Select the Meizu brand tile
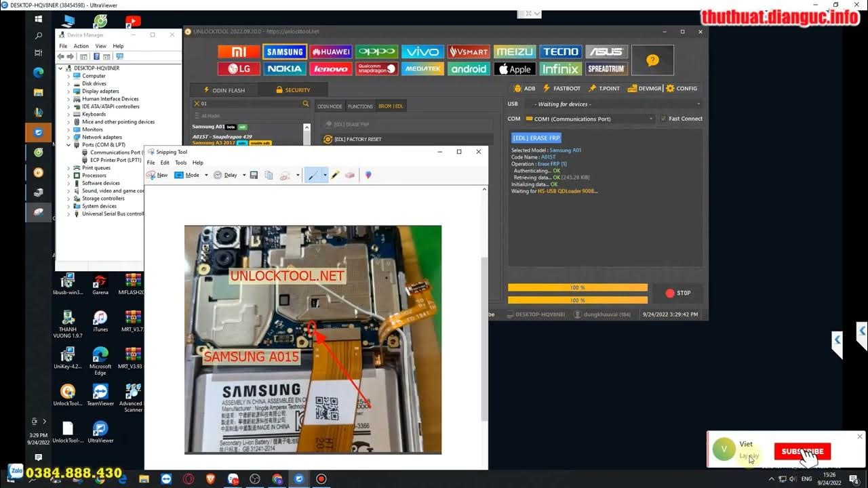 515,52
